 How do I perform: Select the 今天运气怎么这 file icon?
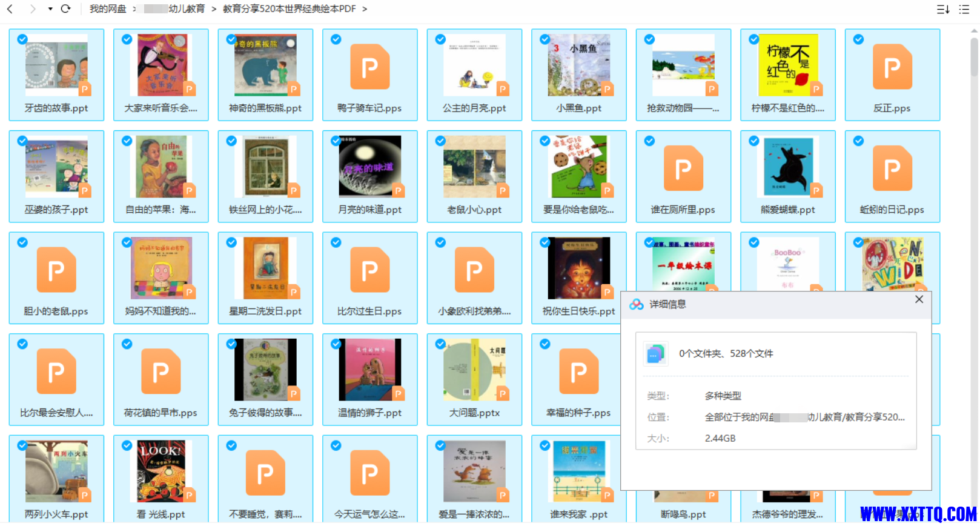pyautogui.click(x=370, y=473)
